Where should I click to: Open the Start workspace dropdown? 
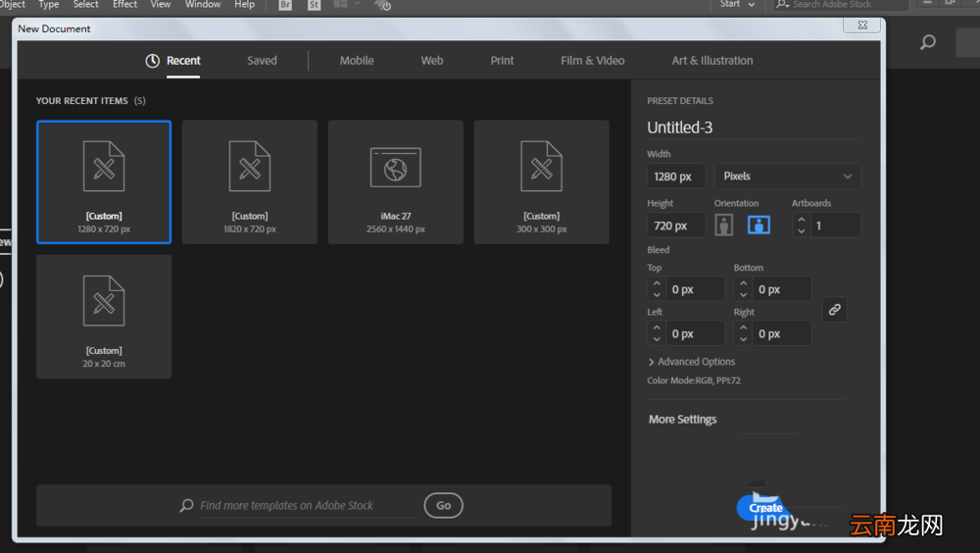point(738,4)
